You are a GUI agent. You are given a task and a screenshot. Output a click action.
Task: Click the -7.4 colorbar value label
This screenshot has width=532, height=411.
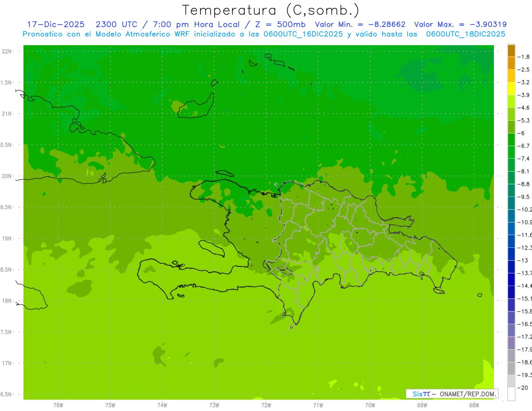524,159
